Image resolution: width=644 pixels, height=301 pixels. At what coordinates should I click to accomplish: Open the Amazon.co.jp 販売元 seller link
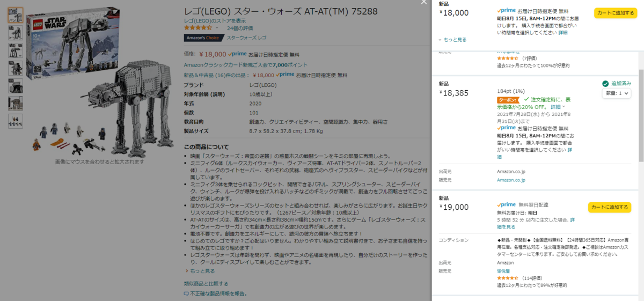[x=511, y=180]
